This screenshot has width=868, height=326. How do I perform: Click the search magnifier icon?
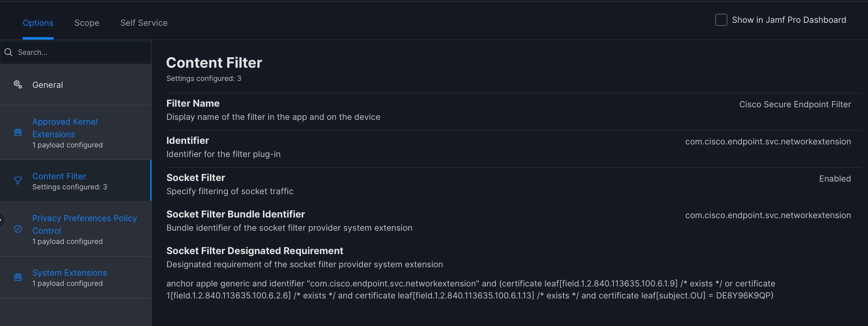click(8, 52)
